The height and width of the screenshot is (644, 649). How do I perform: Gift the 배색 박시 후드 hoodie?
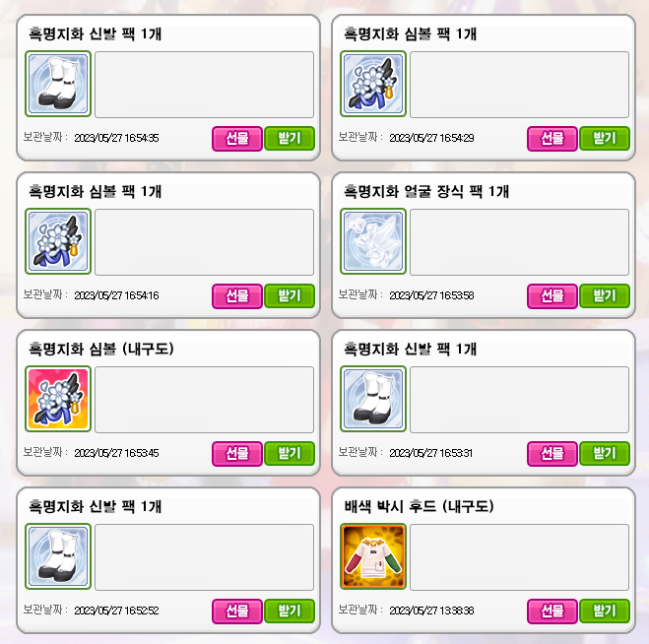(x=552, y=611)
